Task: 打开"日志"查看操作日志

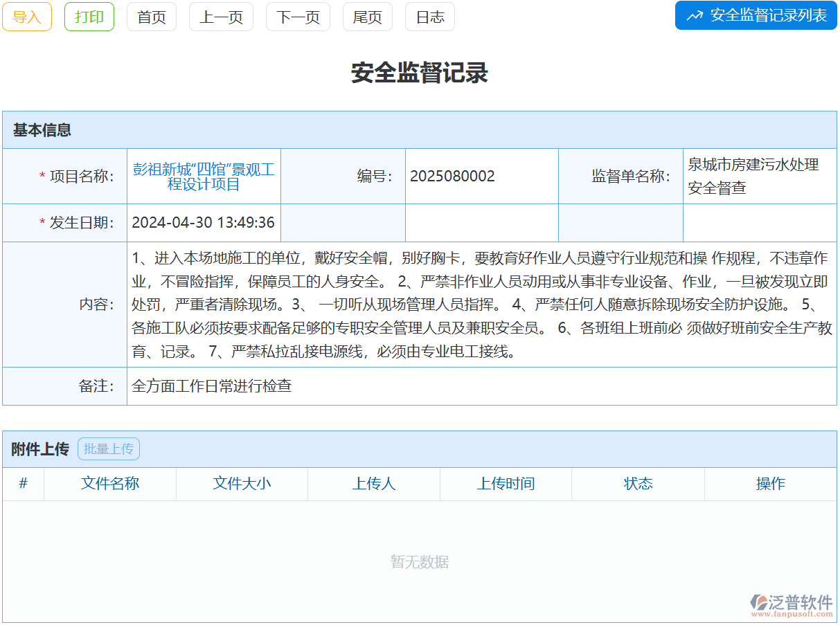Action: (429, 17)
